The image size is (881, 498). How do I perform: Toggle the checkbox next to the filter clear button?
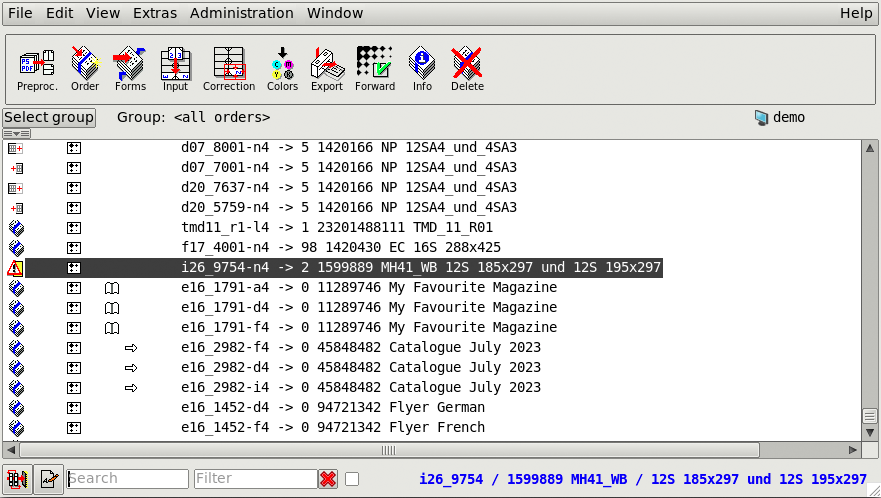click(x=352, y=479)
